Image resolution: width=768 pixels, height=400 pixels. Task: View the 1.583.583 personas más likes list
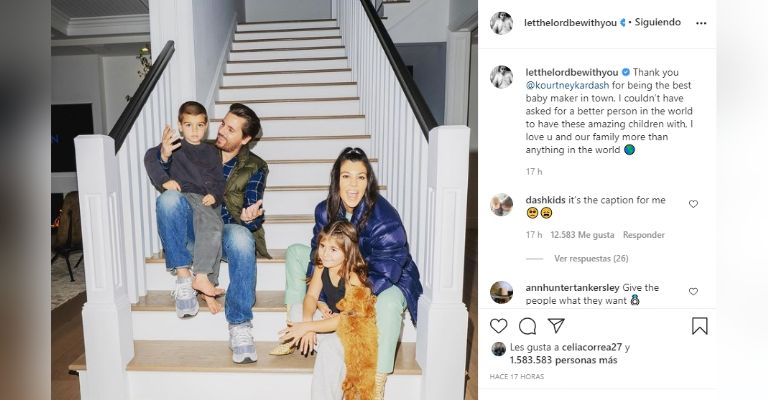[x=563, y=360]
